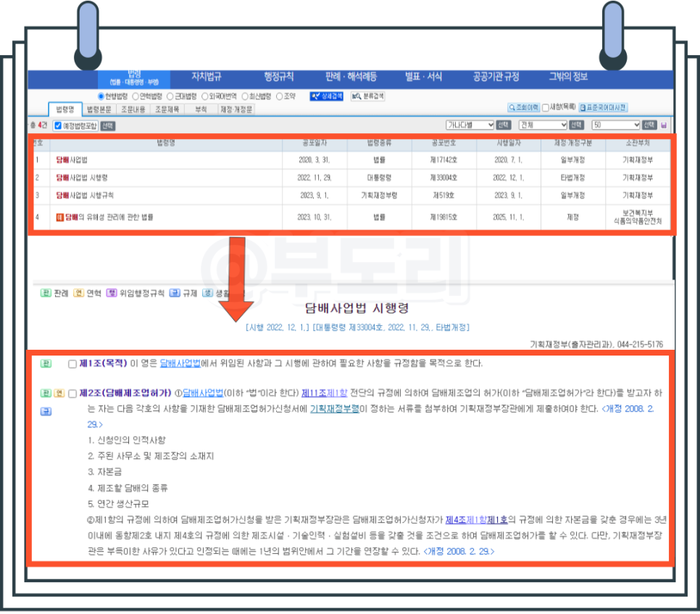Switch to 법령명 search tab
Image resolution: width=700 pixels, height=614 pixels.
pos(65,109)
